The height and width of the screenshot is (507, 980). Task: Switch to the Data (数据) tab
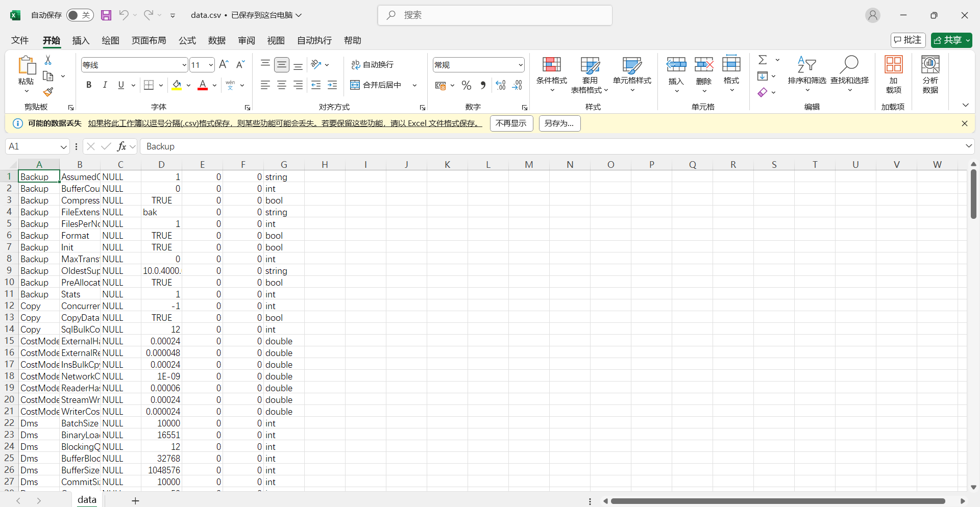217,40
